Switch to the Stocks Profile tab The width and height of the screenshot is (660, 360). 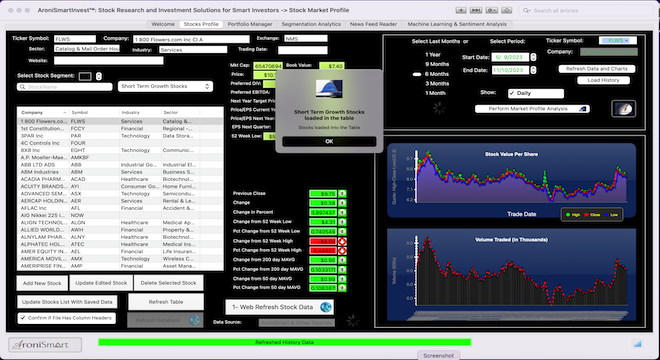click(201, 24)
